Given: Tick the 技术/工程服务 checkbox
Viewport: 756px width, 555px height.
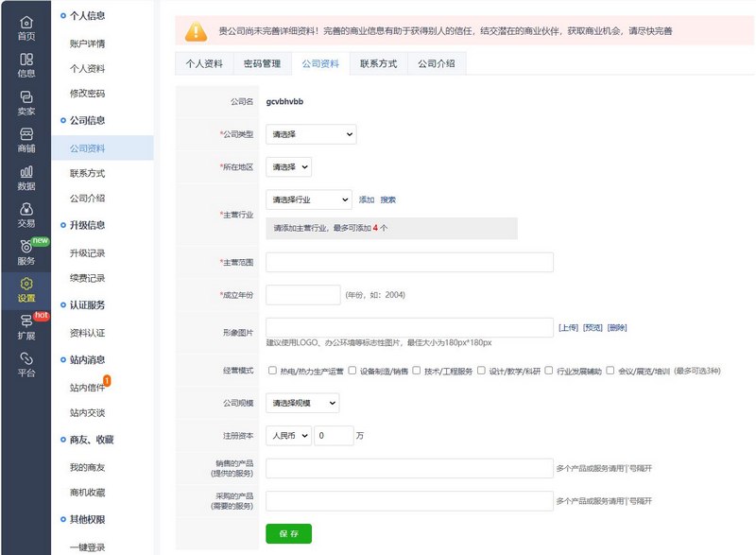Looking at the screenshot, I should [417, 372].
